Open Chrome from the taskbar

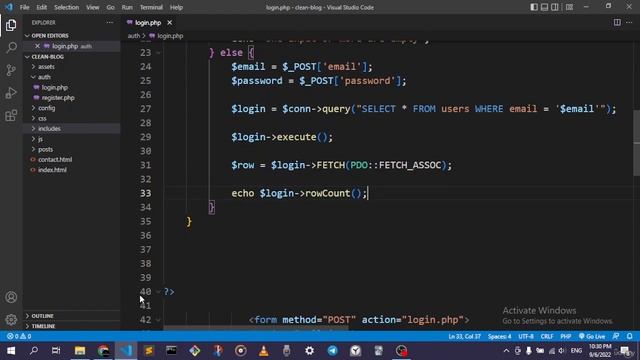(103, 351)
